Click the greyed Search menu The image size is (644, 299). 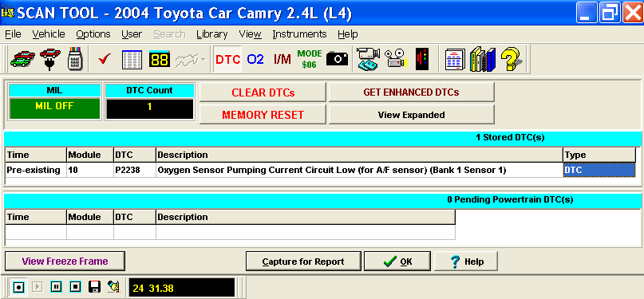coord(169,34)
